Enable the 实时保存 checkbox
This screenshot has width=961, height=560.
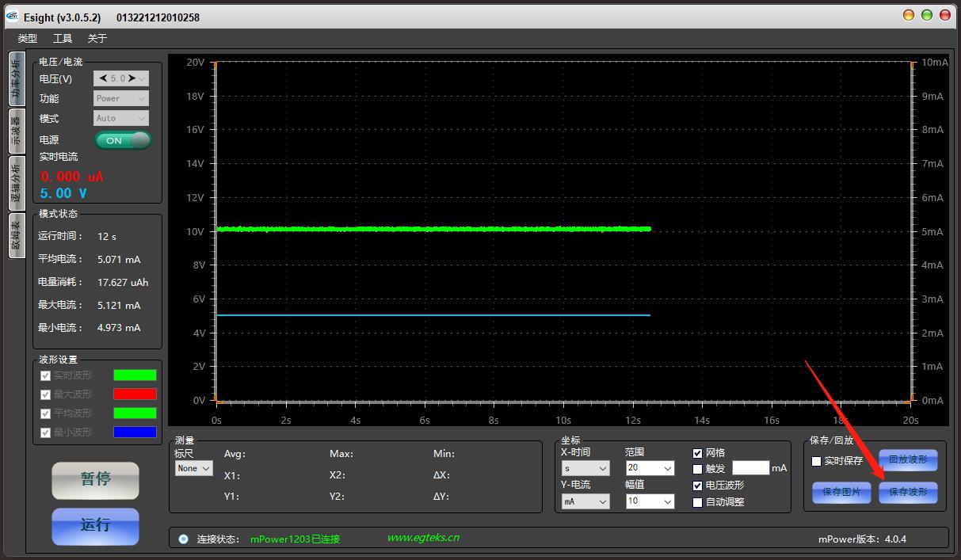tap(817, 461)
